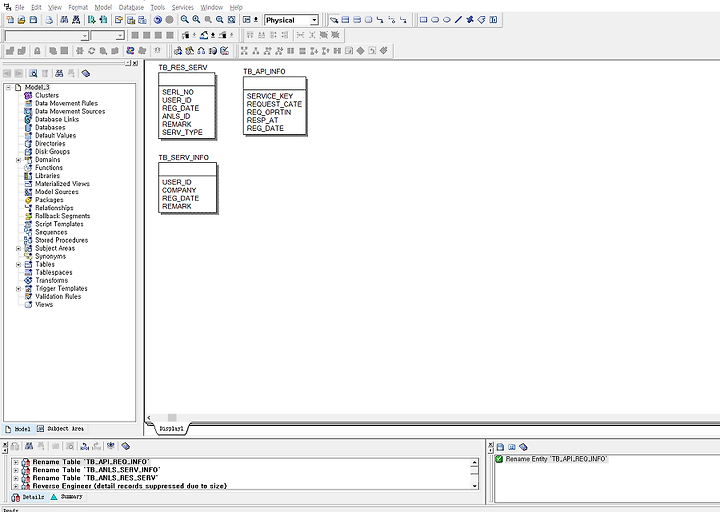720x512 pixels.
Task: Switch to the Summary log tab
Action: click(x=67, y=497)
